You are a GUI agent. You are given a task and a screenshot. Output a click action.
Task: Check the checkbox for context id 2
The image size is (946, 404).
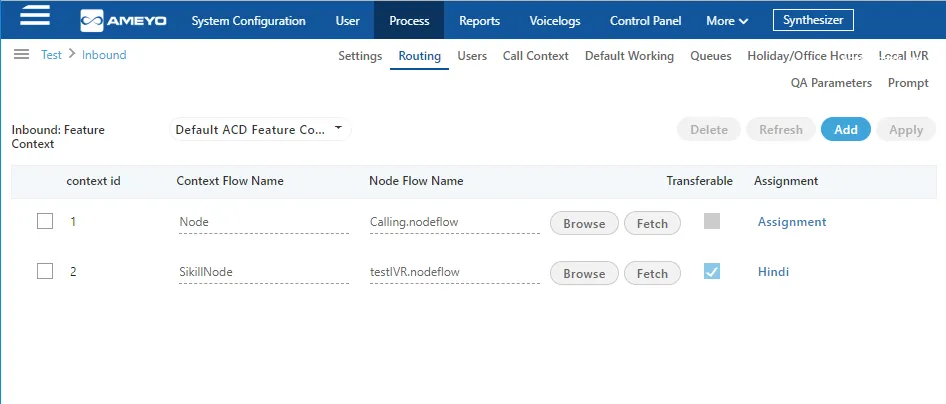45,271
